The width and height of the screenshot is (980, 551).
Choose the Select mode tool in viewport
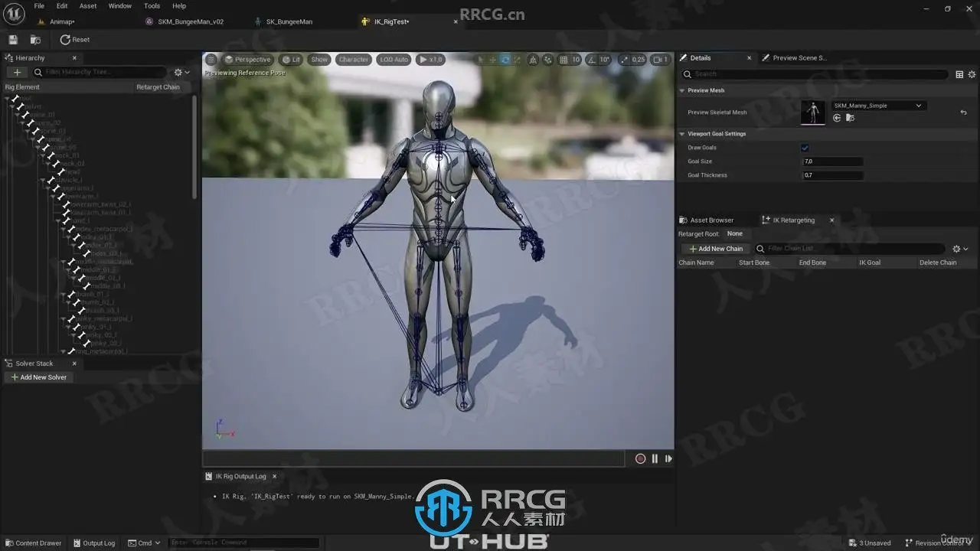[x=481, y=60]
